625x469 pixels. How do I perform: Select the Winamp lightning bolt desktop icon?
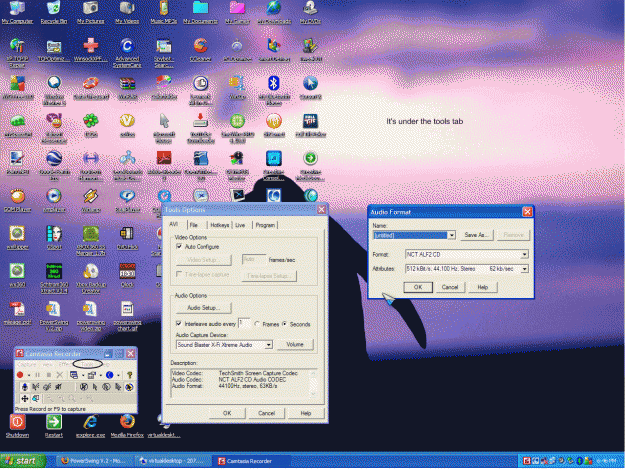(90, 201)
